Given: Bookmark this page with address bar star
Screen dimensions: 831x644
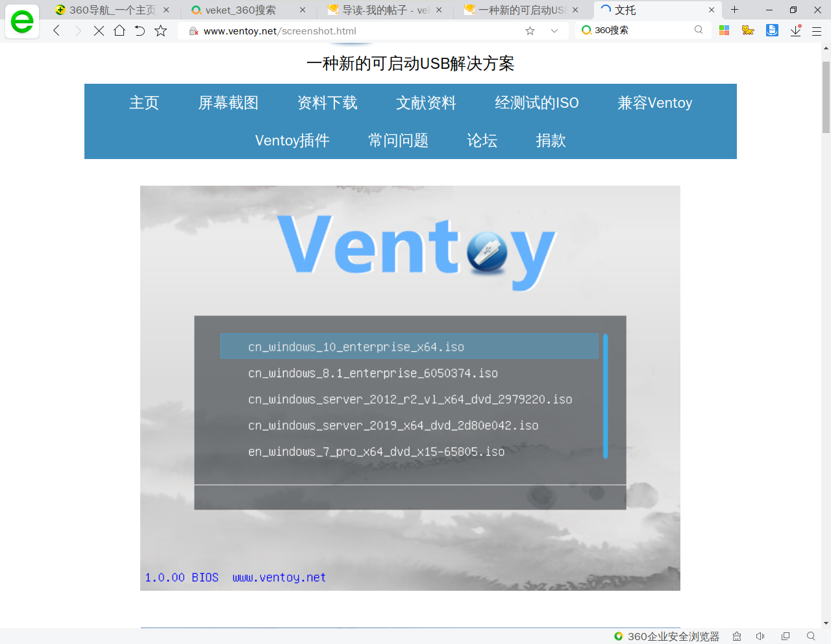Looking at the screenshot, I should pyautogui.click(x=530, y=31).
